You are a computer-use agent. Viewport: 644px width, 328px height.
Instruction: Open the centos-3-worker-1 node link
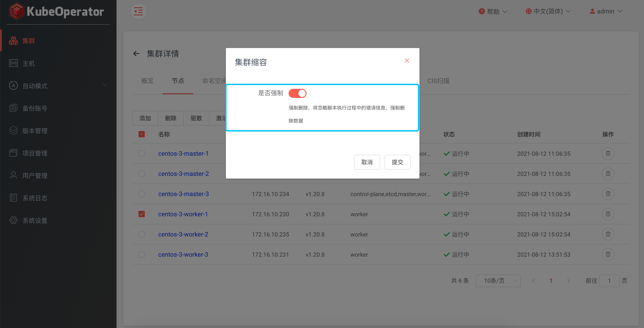click(x=183, y=214)
